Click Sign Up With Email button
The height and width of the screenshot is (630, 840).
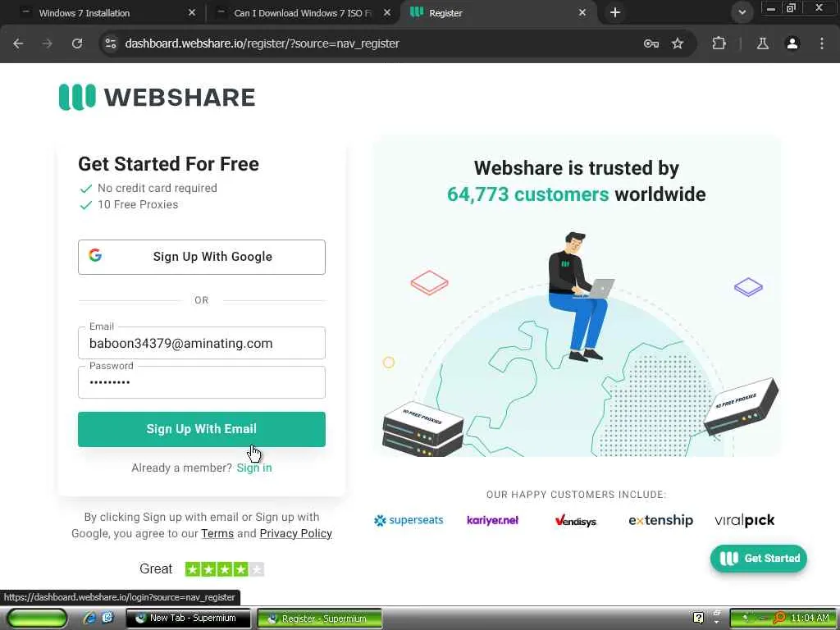pyautogui.click(x=202, y=429)
